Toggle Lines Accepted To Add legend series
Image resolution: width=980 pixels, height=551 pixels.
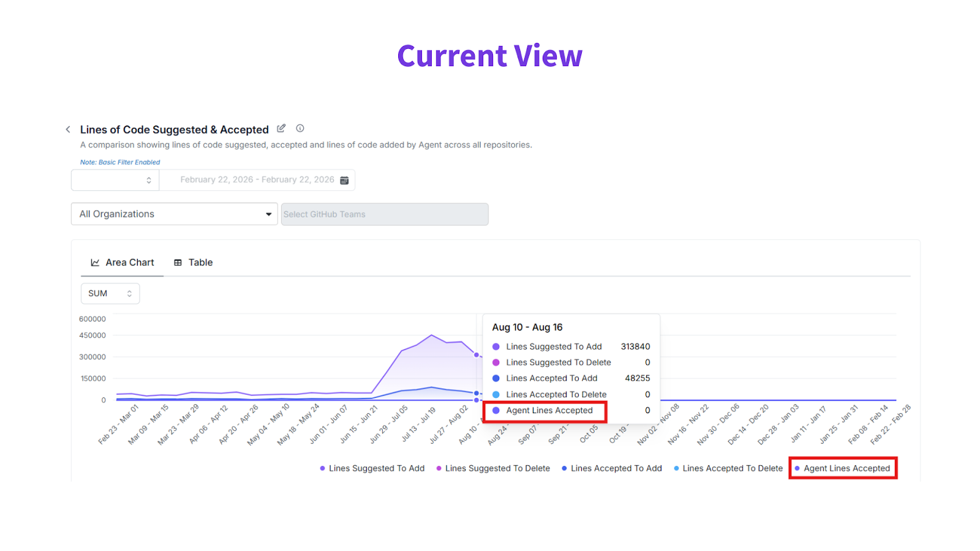pyautogui.click(x=616, y=468)
